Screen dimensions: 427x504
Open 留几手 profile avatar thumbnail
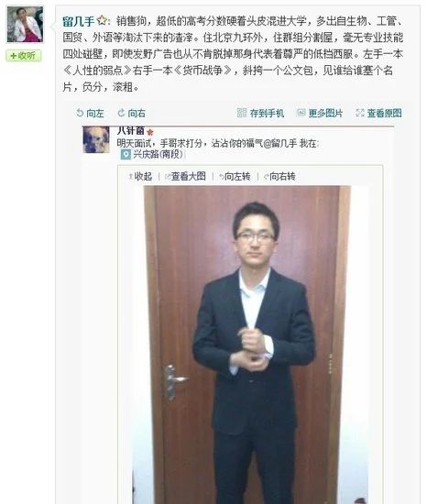tap(25, 25)
